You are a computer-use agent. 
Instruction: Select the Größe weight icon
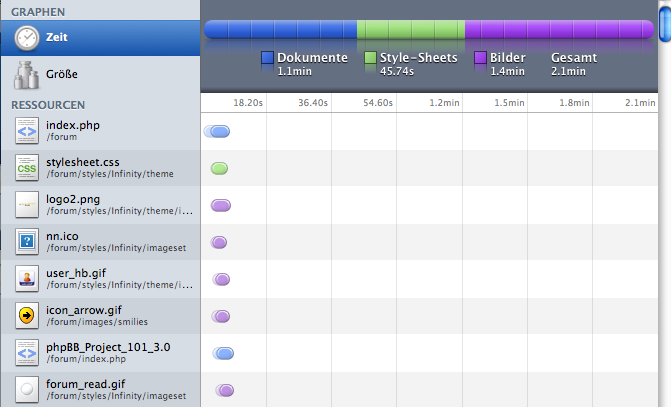click(27, 75)
